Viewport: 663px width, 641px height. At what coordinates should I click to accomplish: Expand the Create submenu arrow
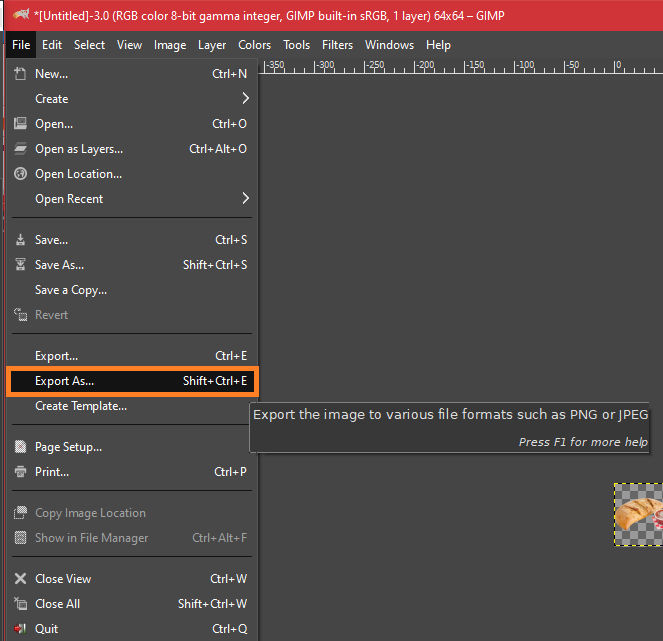pyautogui.click(x=245, y=99)
